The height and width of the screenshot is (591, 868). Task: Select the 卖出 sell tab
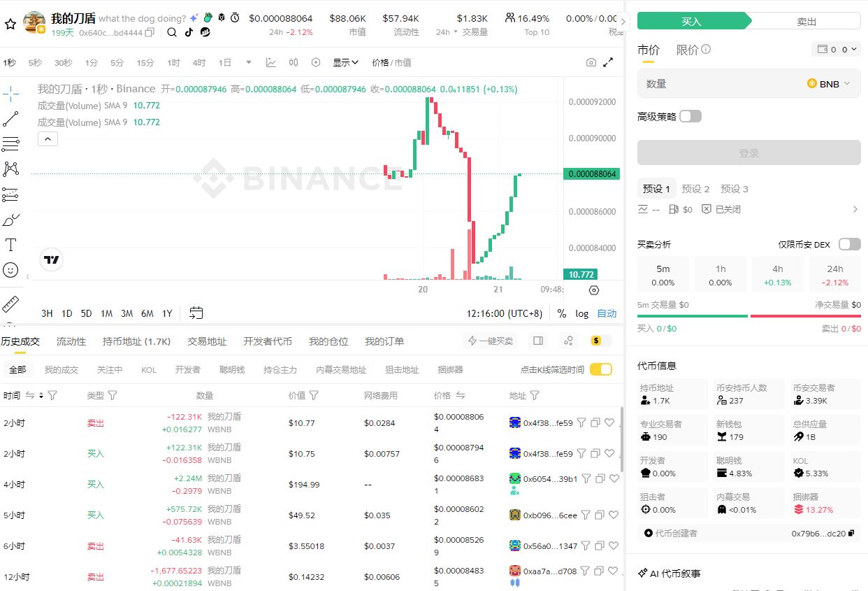[806, 22]
